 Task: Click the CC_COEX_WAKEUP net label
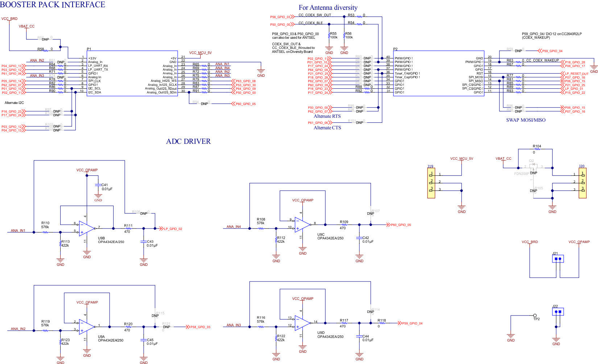(x=543, y=60)
